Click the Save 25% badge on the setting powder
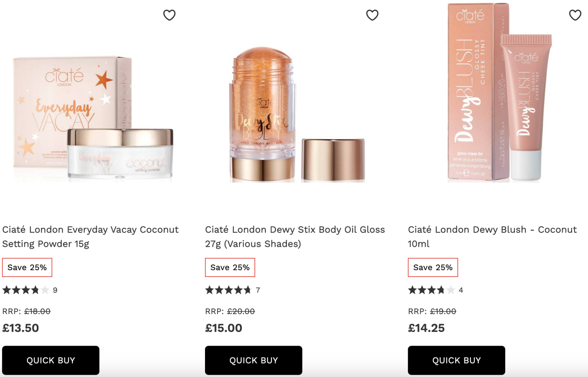 pyautogui.click(x=27, y=268)
